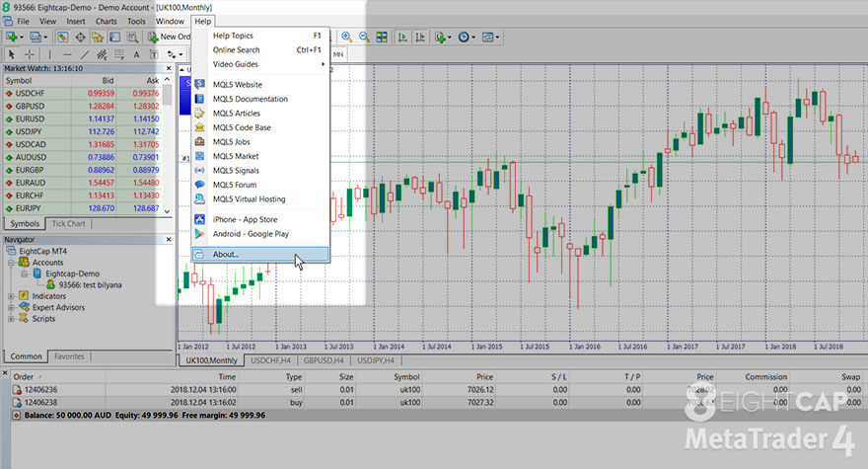Click the iPhone App Store icon
The height and width of the screenshot is (469, 868).
(x=200, y=219)
